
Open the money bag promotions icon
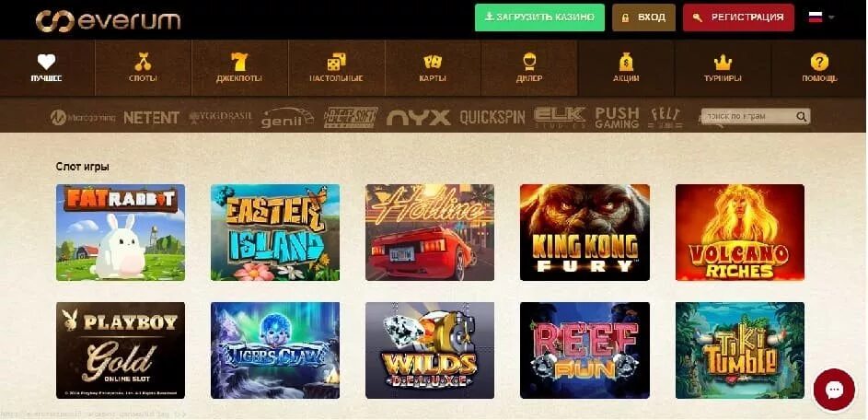tap(626, 62)
